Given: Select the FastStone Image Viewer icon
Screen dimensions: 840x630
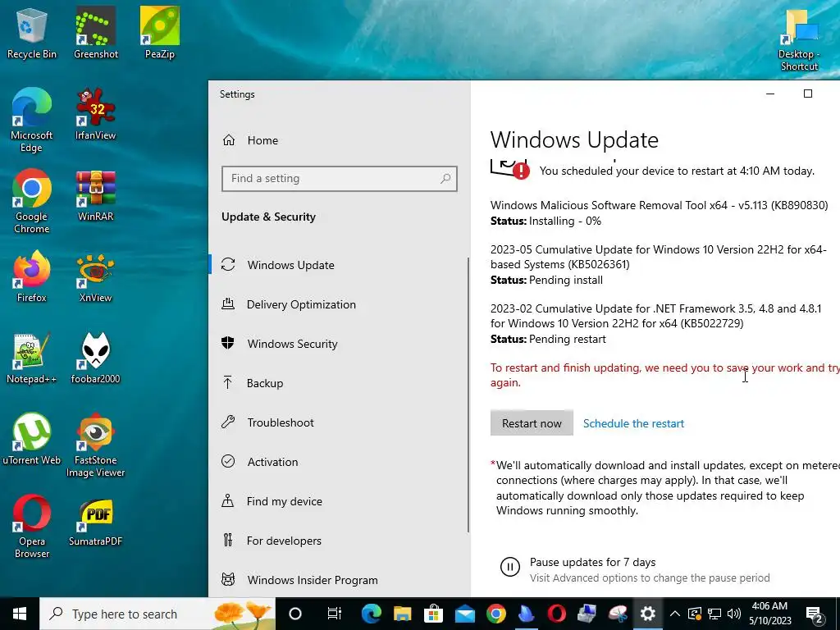Looking at the screenshot, I should click(x=96, y=445).
